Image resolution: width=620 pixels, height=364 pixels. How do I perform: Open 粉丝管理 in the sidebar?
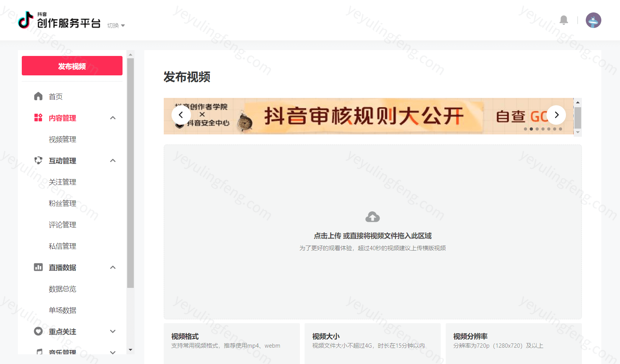click(63, 203)
